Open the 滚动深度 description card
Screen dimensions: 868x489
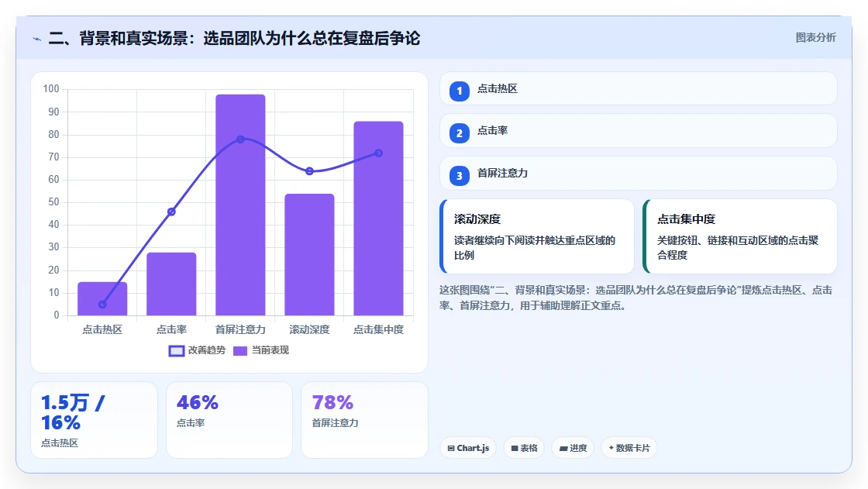[537, 236]
